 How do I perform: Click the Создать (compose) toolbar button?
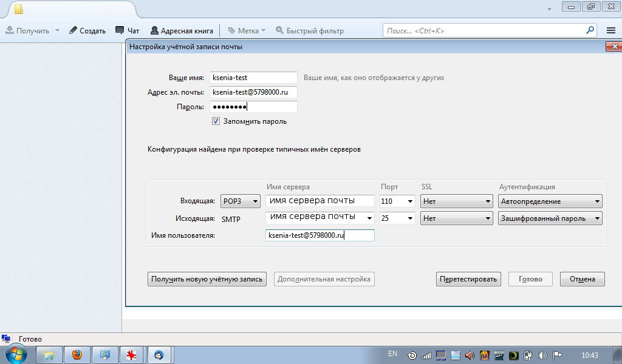pyautogui.click(x=87, y=30)
